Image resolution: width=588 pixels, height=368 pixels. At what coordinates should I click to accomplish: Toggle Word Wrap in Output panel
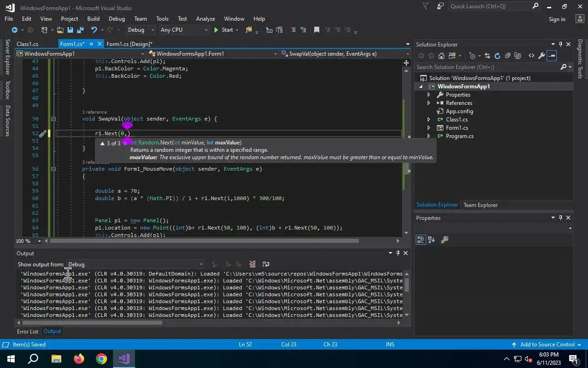266,264
